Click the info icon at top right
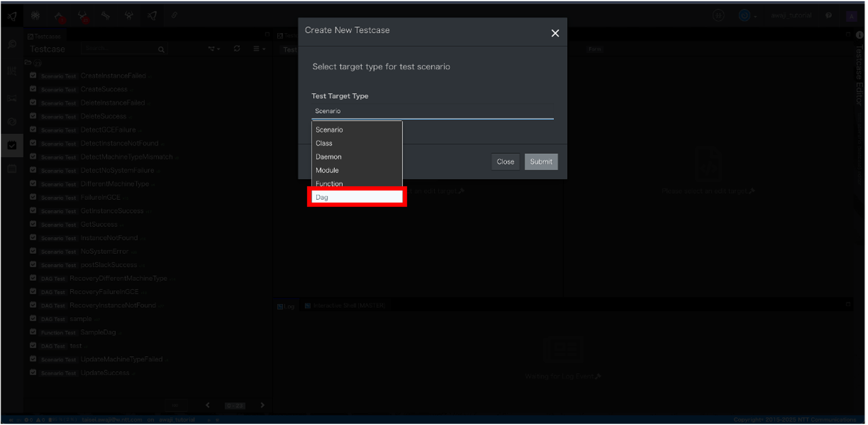The height and width of the screenshot is (425, 868). pos(859,35)
